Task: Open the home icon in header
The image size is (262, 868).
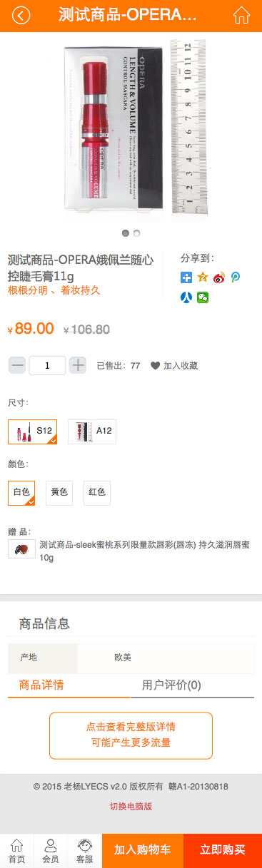Action: click(242, 15)
